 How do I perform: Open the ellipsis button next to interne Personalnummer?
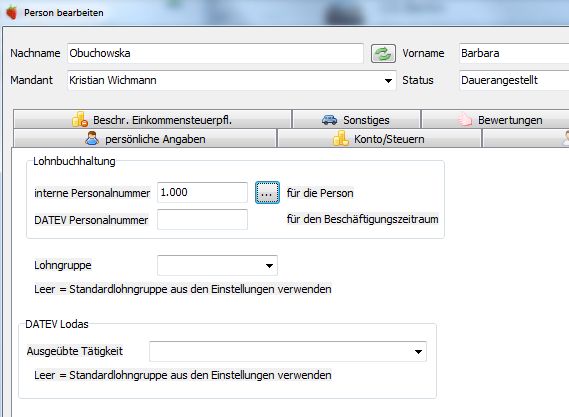point(267,193)
